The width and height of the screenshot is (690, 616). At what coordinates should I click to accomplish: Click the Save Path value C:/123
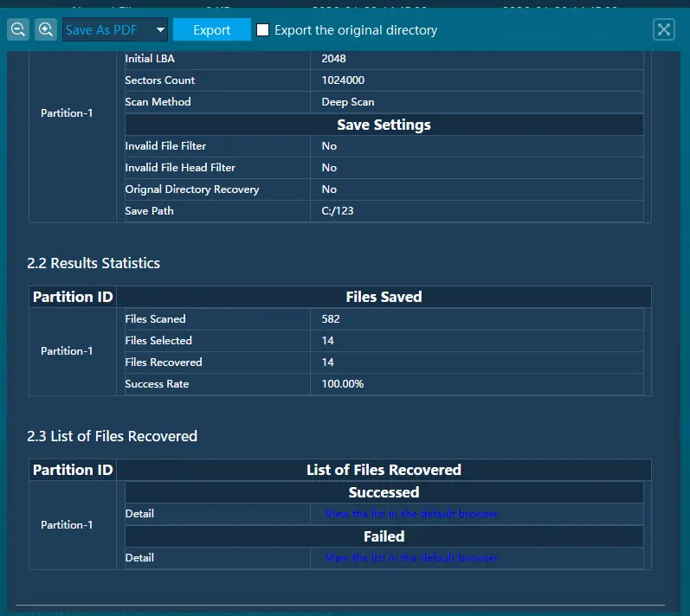(338, 211)
